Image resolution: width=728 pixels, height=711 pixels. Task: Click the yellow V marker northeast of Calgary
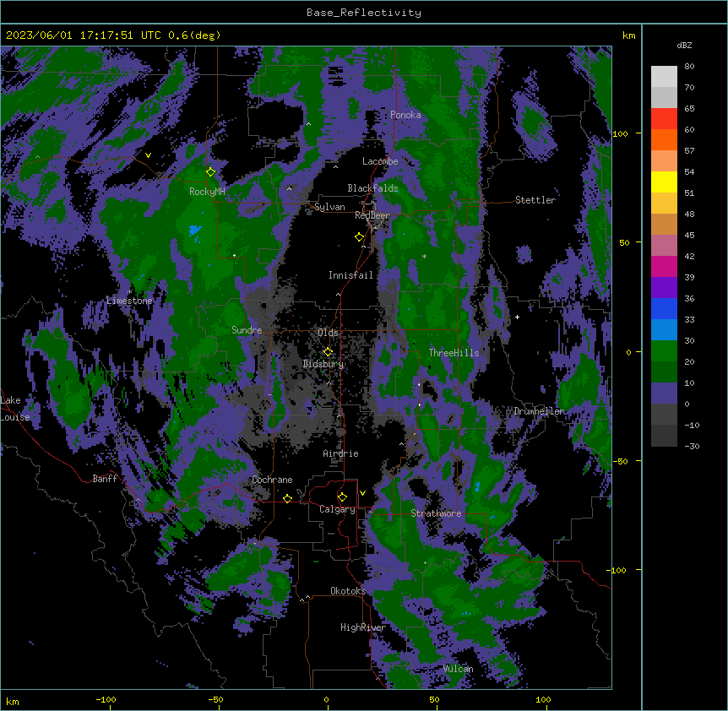pyautogui.click(x=362, y=493)
